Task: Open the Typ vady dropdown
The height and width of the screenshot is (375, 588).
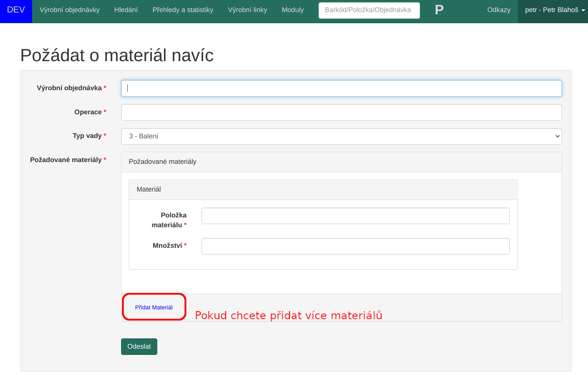Action: 341,136
